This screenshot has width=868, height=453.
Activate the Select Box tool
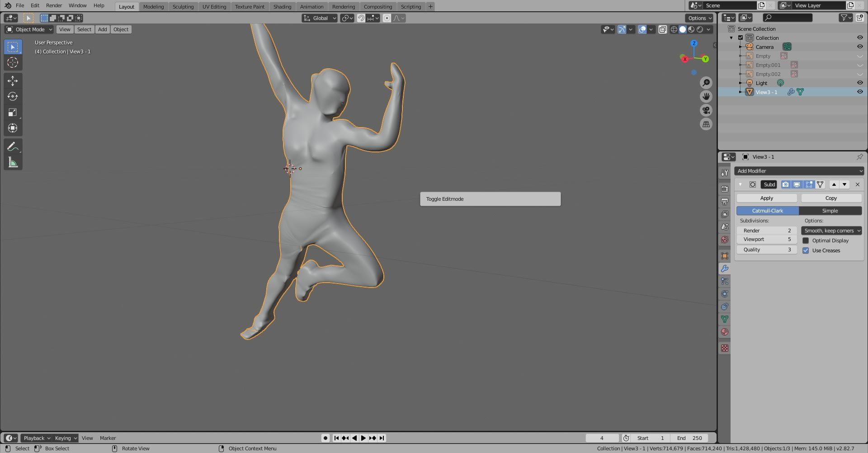click(13, 47)
